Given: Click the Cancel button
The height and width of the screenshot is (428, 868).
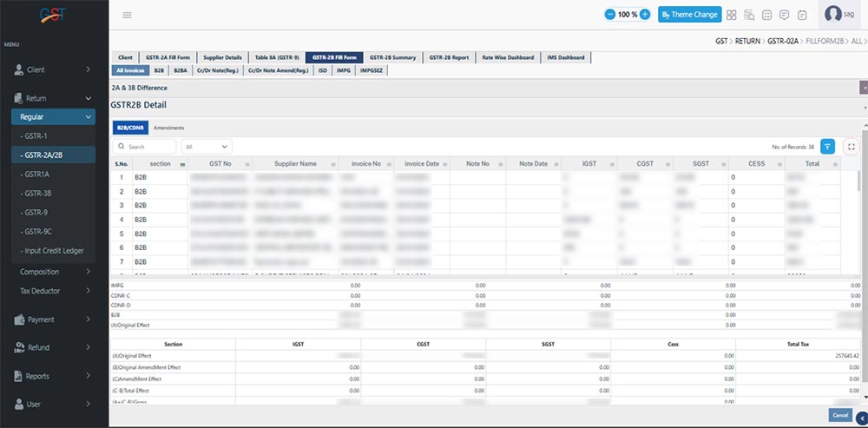Looking at the screenshot, I should pyautogui.click(x=839, y=416).
